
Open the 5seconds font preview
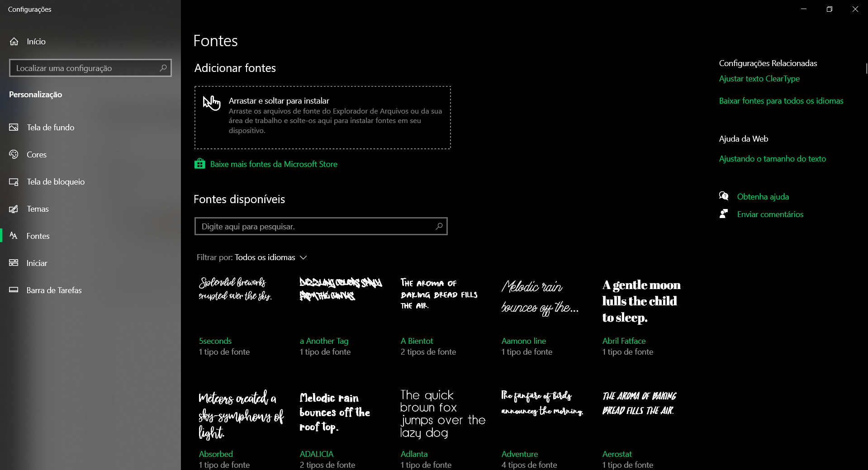235,290
